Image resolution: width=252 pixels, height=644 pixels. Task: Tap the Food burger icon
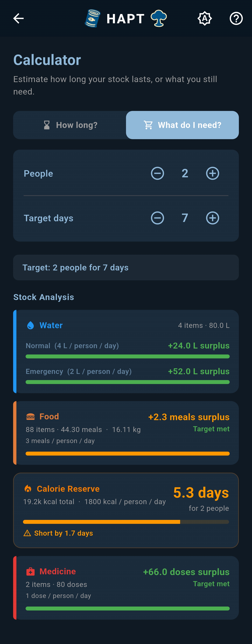click(30, 416)
